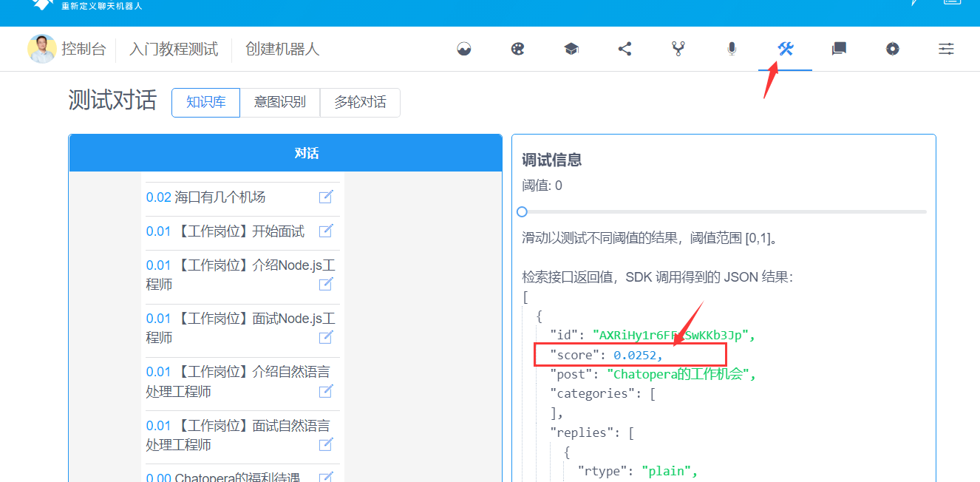Open the 入门教程测试 bot link
The height and width of the screenshot is (482, 980).
[x=174, y=50]
